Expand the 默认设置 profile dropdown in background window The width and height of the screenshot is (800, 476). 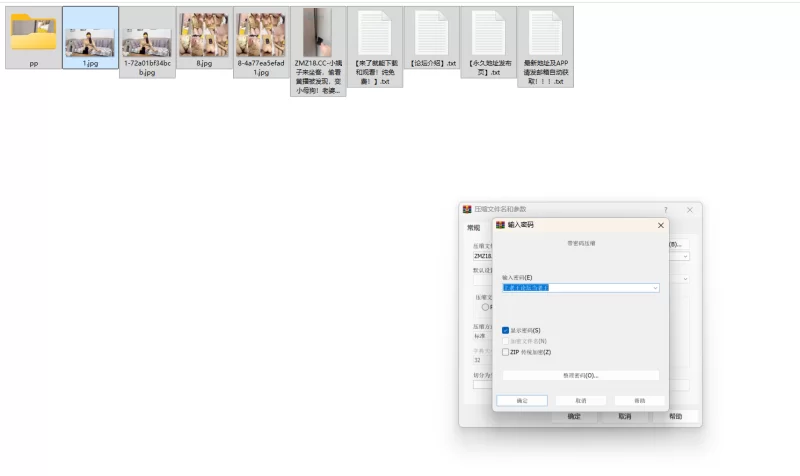[685, 279]
